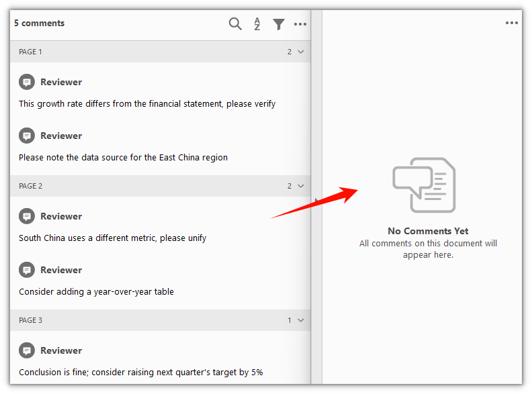This screenshot has width=532, height=394.
Task: Select comment 'Please note the data source for East China'
Action: 123,158
